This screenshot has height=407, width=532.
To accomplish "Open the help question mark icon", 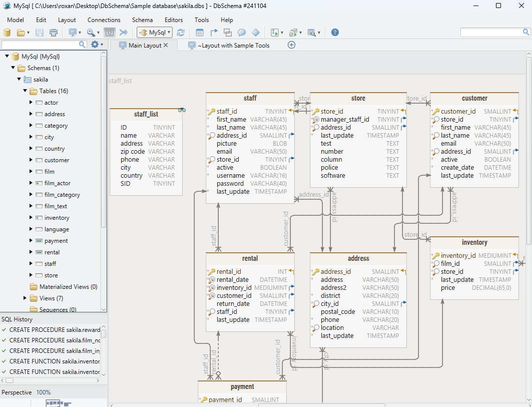I will (x=335, y=33).
